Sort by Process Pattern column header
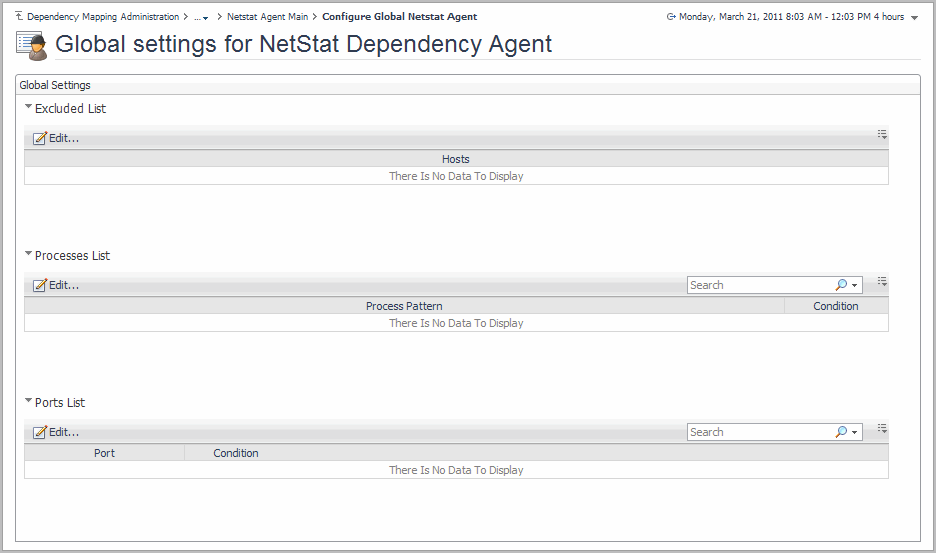 point(404,306)
